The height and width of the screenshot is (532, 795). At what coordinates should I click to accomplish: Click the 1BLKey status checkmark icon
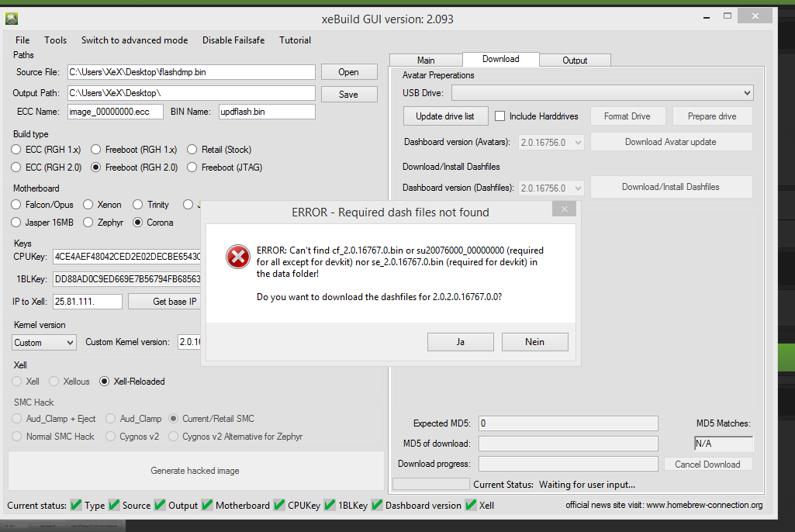click(x=329, y=505)
